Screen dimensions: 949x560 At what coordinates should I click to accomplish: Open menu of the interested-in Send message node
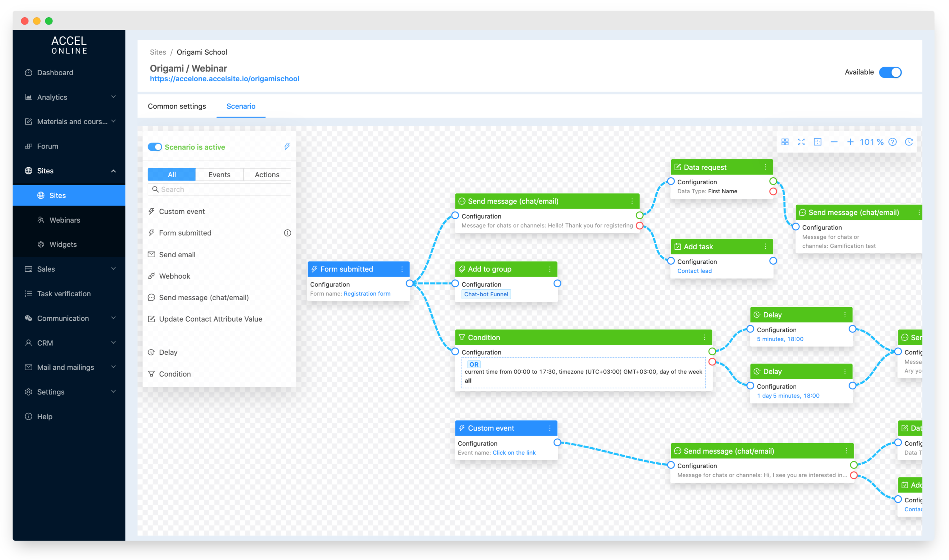coord(846,451)
